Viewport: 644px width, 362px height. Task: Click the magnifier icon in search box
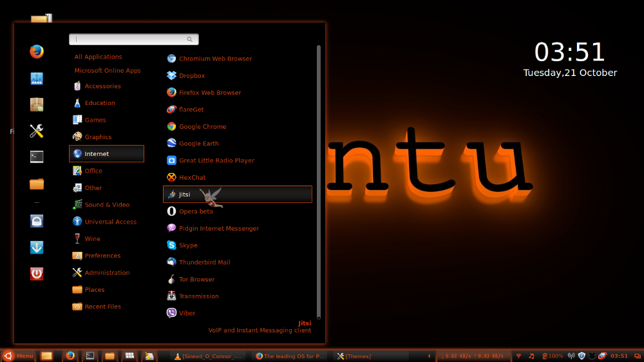(190, 39)
